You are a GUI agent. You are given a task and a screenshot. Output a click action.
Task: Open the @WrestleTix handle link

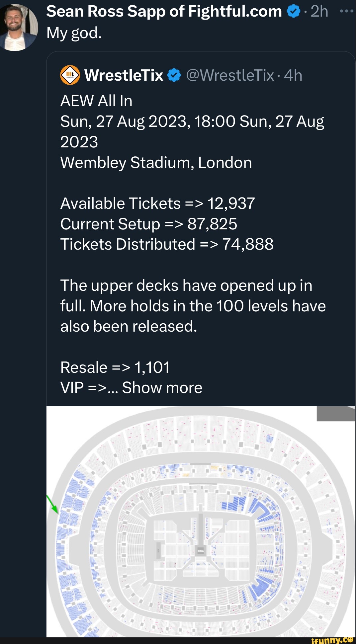tap(230, 76)
